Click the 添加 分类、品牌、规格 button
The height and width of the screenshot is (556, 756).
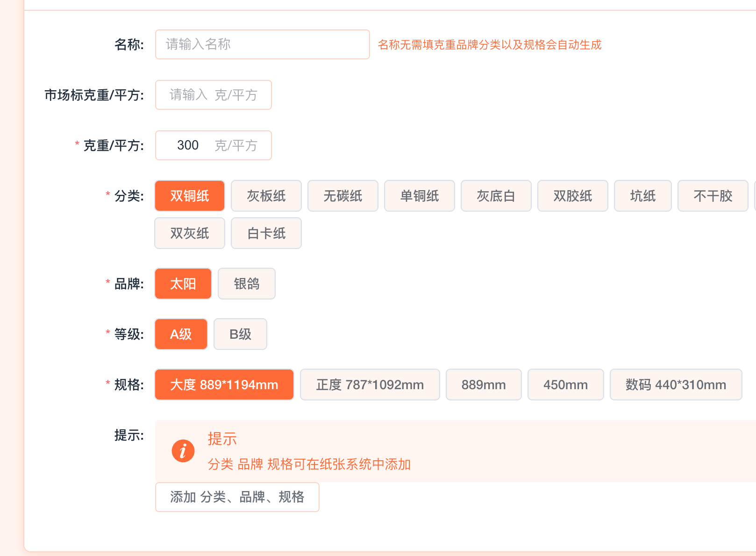(237, 497)
